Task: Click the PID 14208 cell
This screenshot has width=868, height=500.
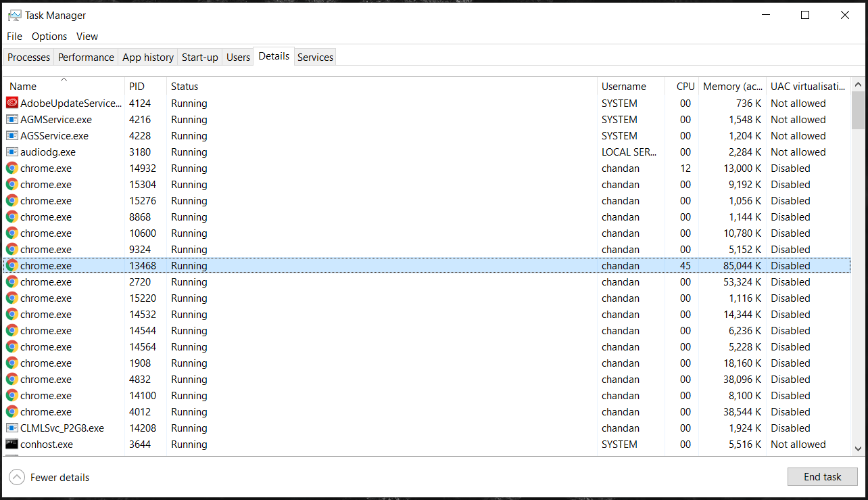Action: tap(143, 428)
